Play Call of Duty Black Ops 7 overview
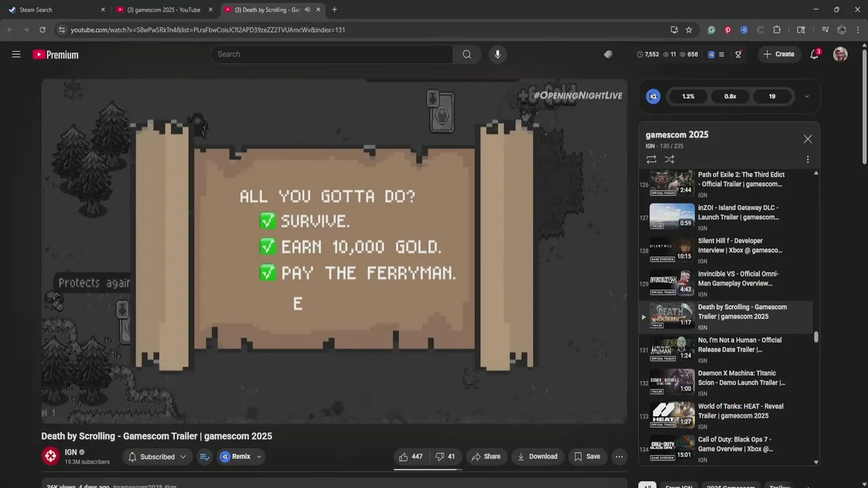This screenshot has width=868, height=488. coord(726,449)
